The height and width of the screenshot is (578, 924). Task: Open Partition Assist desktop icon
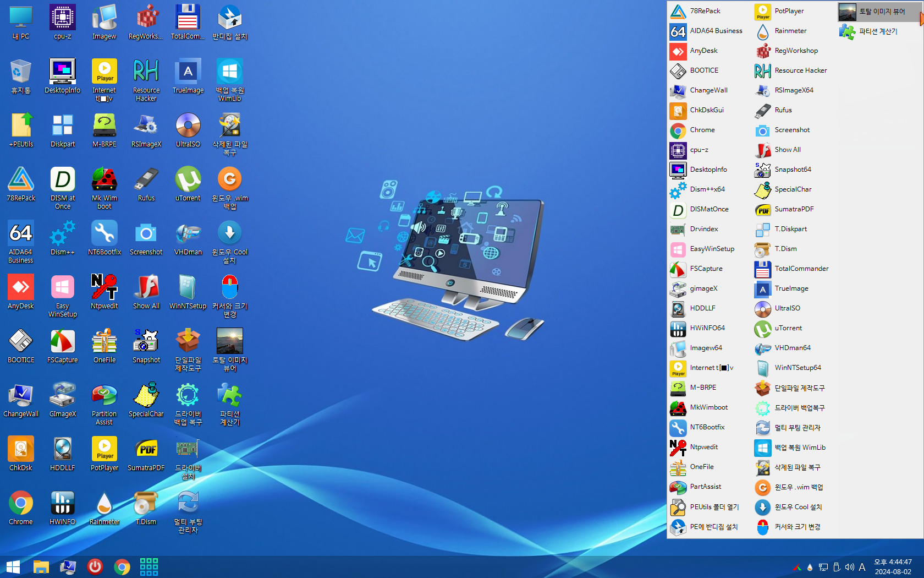[x=104, y=404]
